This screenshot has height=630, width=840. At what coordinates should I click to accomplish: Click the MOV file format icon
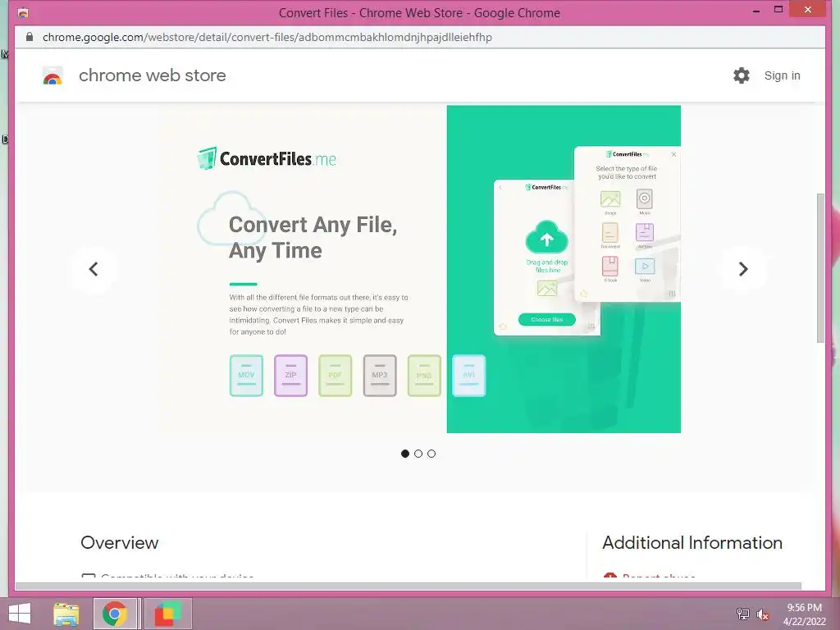[246, 376]
